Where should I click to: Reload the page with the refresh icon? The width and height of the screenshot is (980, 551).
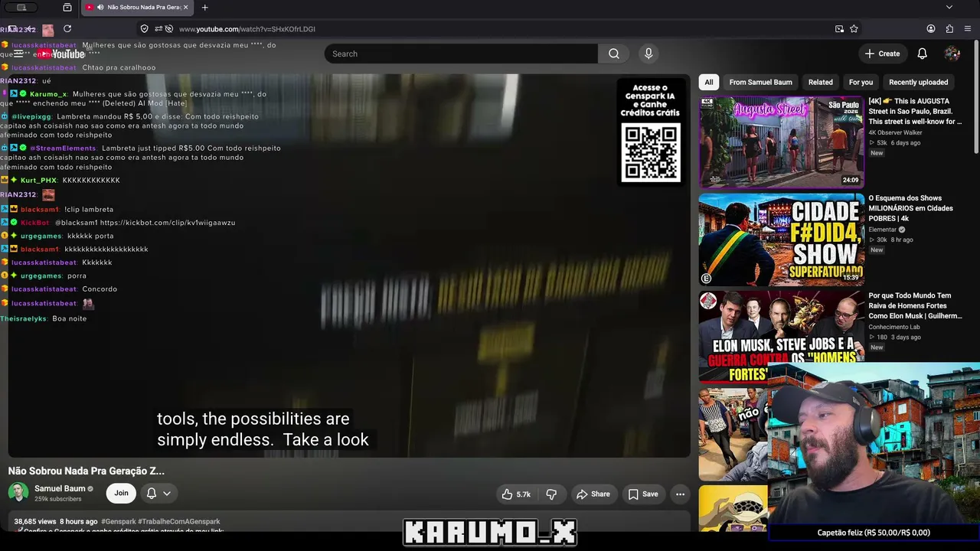(x=67, y=28)
